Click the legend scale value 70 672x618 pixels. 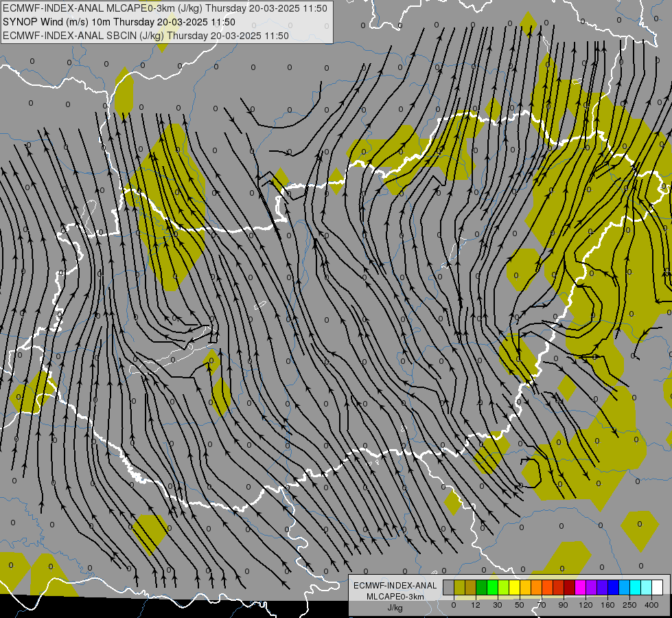point(542,605)
